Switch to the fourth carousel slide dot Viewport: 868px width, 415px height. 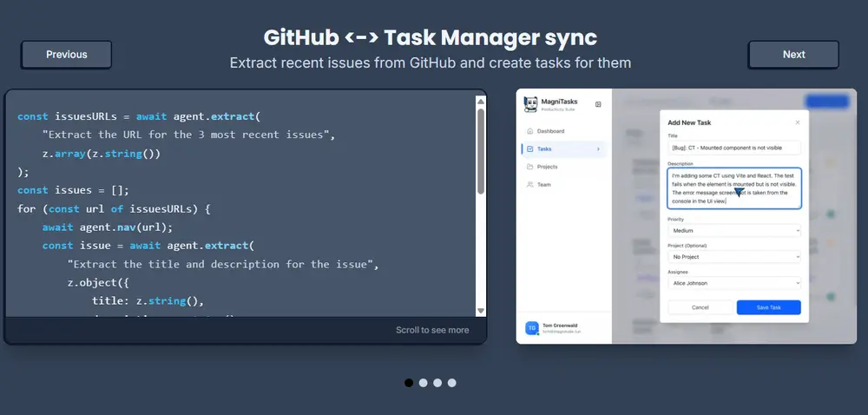tap(451, 382)
